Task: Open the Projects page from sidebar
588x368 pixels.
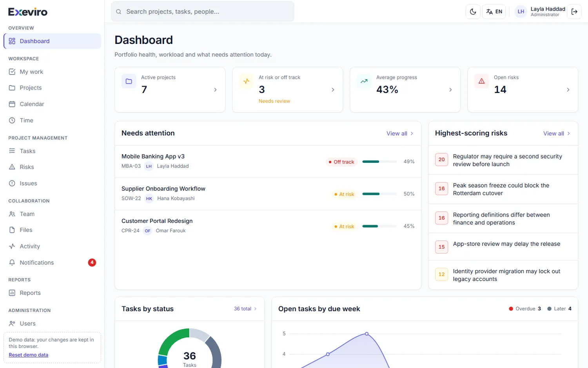Action: 52,88
